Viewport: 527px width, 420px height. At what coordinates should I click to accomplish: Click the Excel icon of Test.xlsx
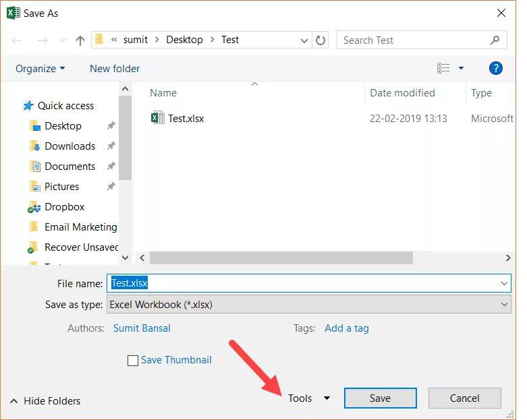pos(158,117)
